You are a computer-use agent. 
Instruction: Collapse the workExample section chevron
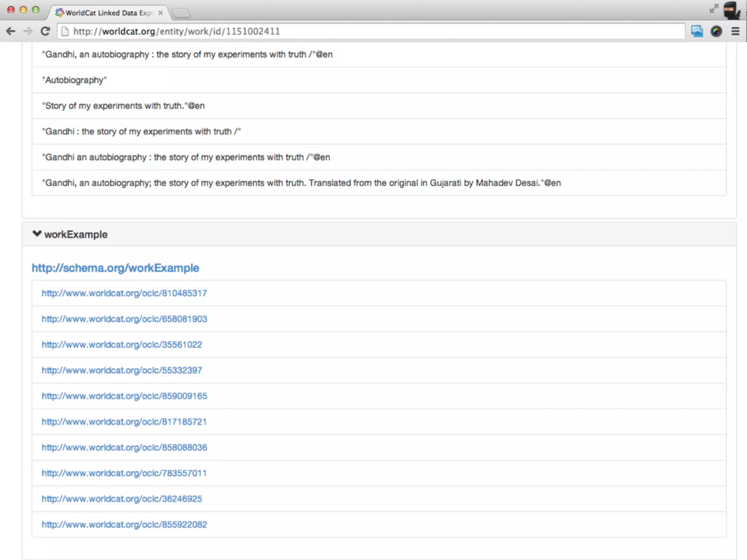(37, 234)
